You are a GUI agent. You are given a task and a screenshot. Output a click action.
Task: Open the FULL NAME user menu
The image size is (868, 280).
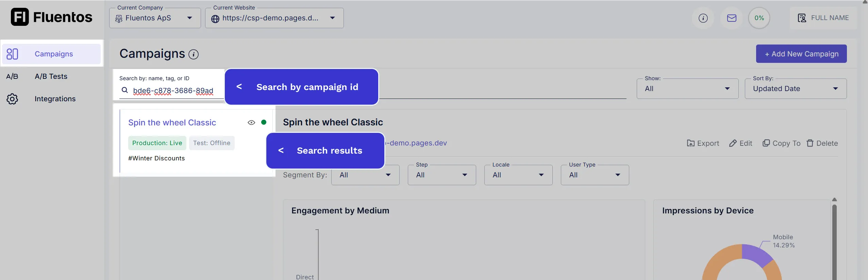click(823, 18)
